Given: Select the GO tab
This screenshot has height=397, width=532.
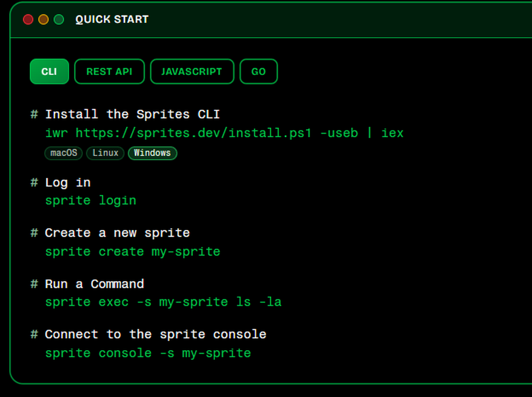Looking at the screenshot, I should click(x=259, y=71).
